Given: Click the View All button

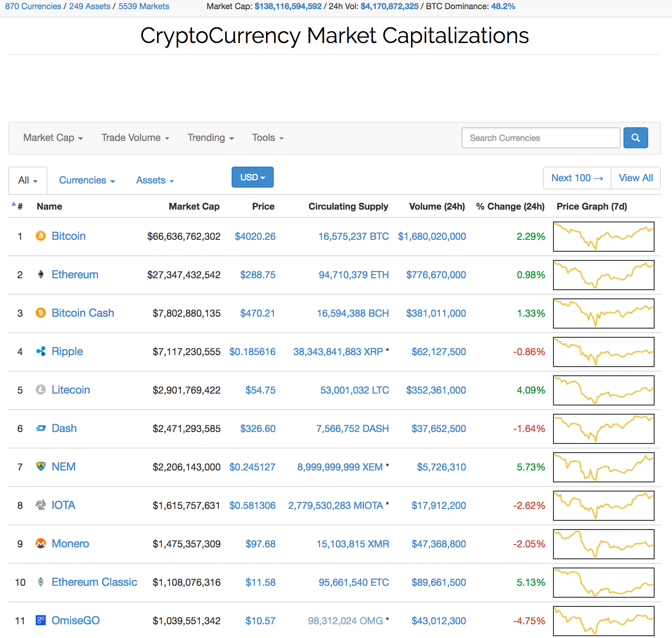Looking at the screenshot, I should (x=636, y=178).
